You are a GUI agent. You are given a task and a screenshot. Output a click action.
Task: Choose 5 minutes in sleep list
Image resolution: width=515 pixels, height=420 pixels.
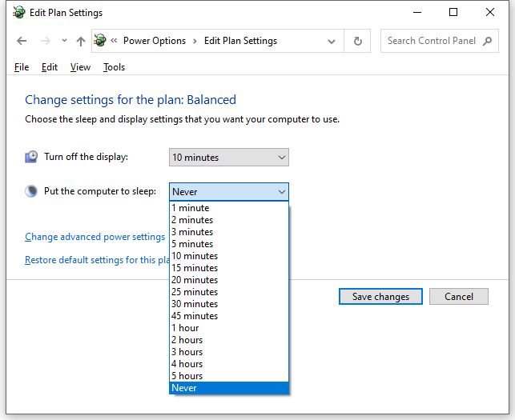pyautogui.click(x=229, y=244)
